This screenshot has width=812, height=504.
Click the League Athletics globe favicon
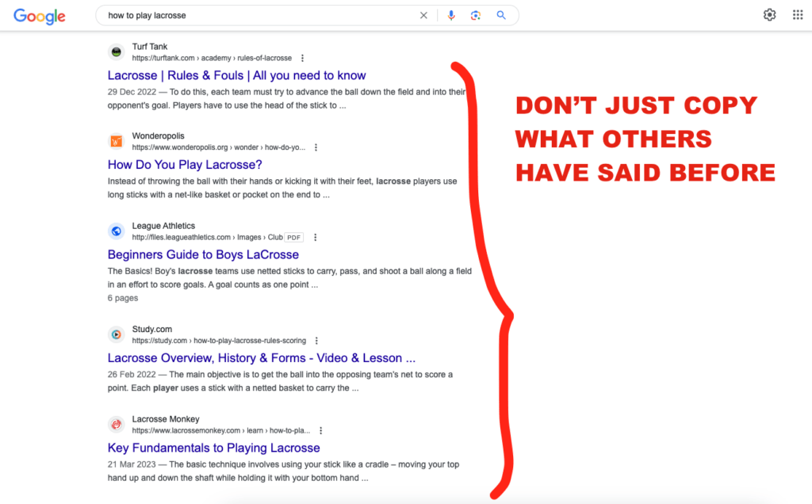[117, 231]
